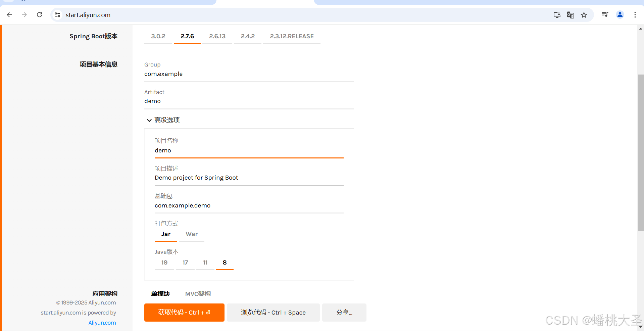Click the 分享... button
Viewport: 644px width, 331px height.
(344, 313)
